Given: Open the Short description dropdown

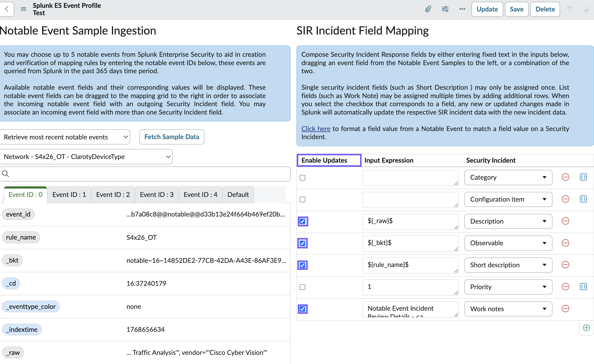Looking at the screenshot, I should point(508,265).
